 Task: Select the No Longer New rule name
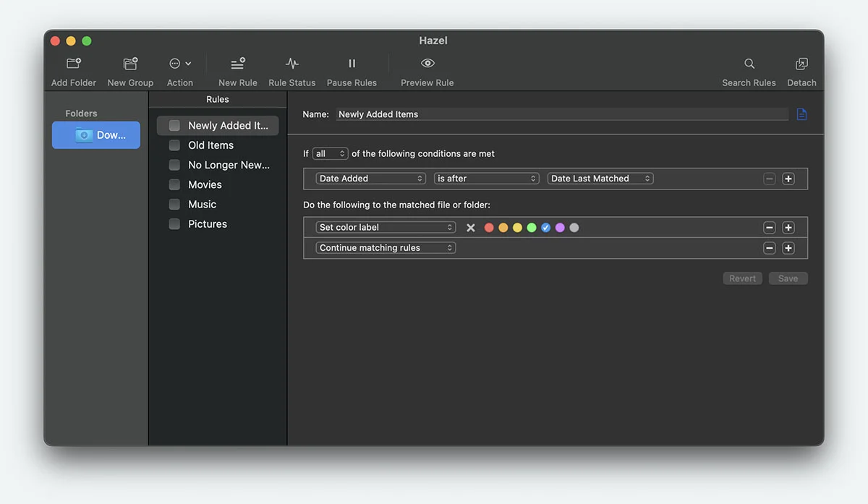[x=229, y=165]
